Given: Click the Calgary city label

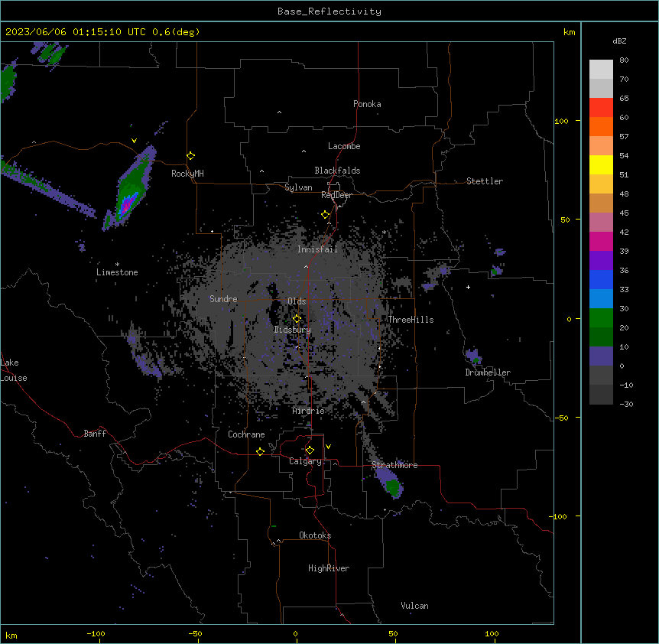Looking at the screenshot, I should coord(305,461).
